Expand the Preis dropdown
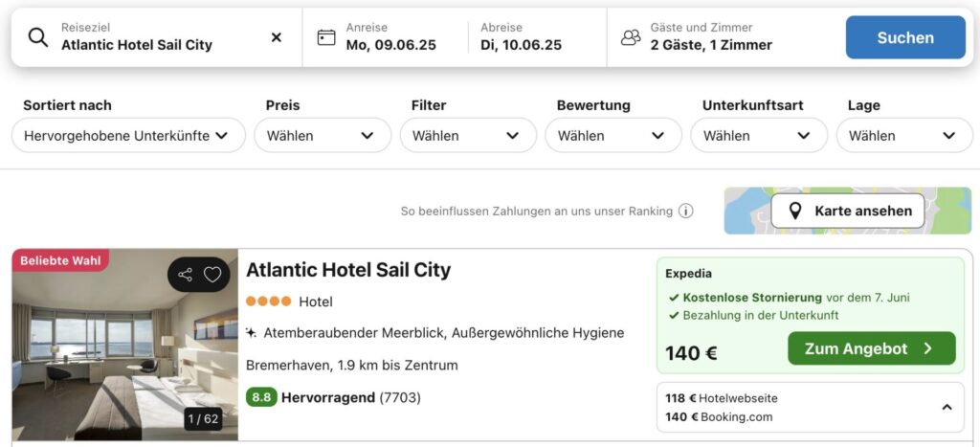 (x=323, y=136)
